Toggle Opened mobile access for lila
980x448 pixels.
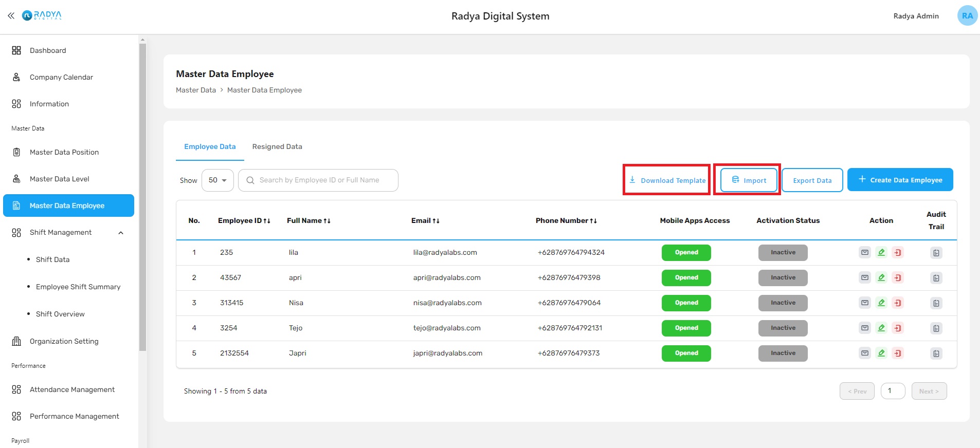(686, 253)
